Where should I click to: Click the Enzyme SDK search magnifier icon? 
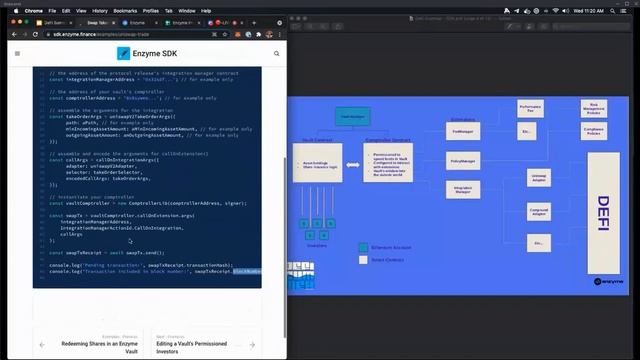pos(276,53)
